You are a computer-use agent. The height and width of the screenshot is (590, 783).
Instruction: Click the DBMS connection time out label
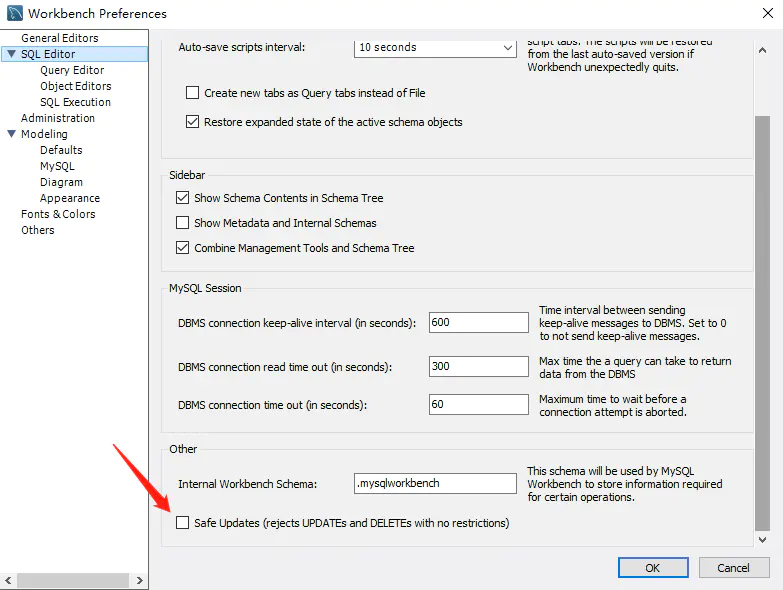point(273,405)
